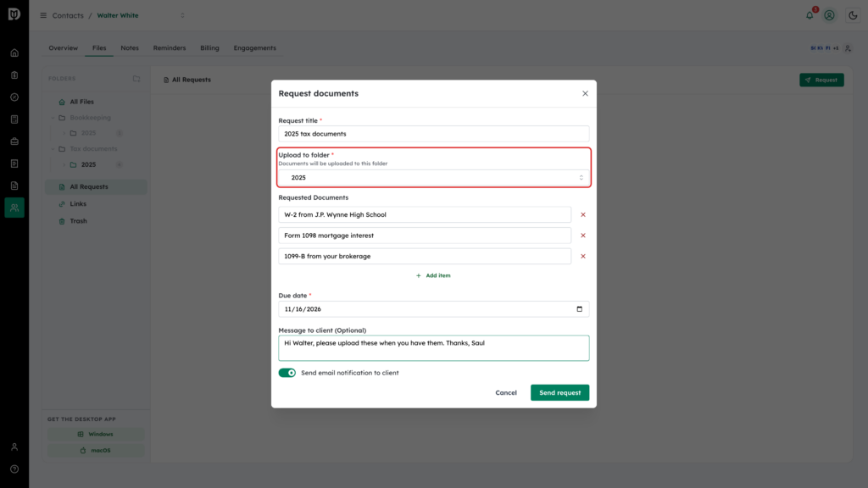Collapse the Tax documents folder

coord(53,149)
